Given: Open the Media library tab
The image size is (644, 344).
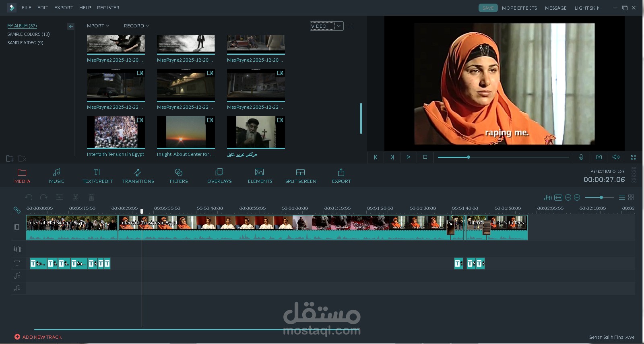Looking at the screenshot, I should point(22,176).
